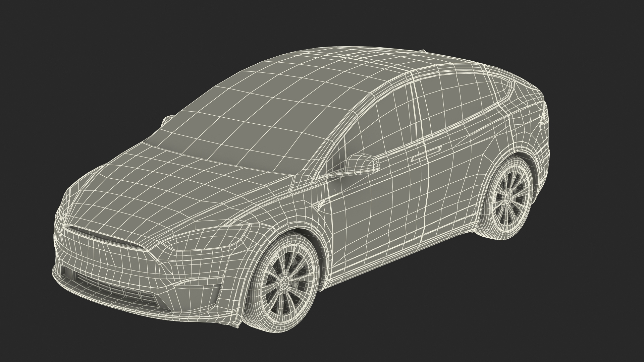Click the far side mirror
This screenshot has width=644, height=362.
tap(167, 120)
